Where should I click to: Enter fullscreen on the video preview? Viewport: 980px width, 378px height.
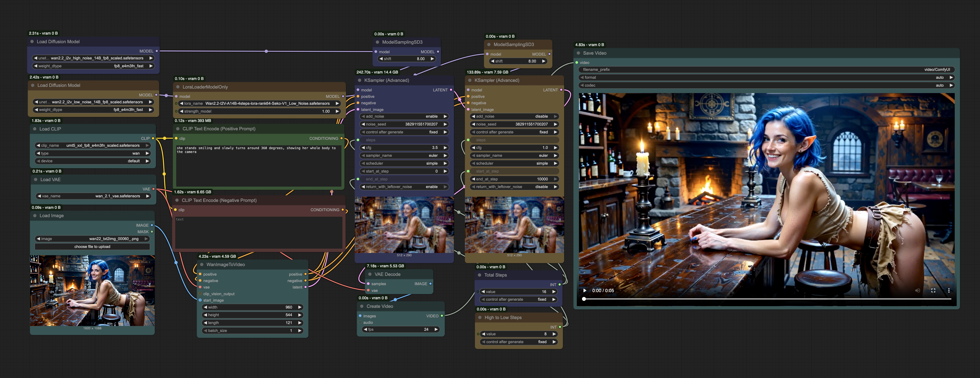pos(933,290)
